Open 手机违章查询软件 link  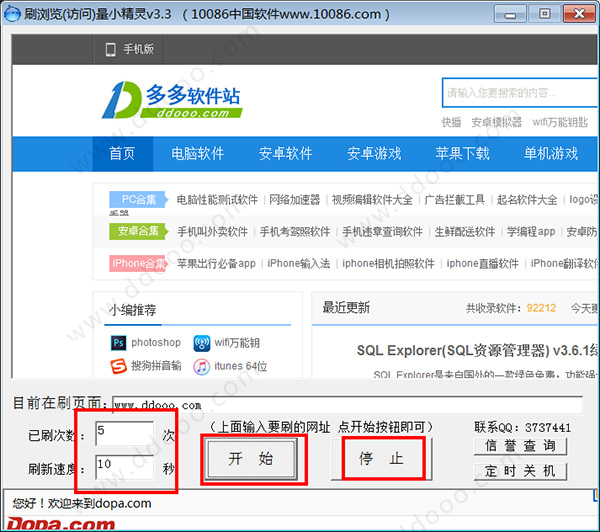(382, 232)
